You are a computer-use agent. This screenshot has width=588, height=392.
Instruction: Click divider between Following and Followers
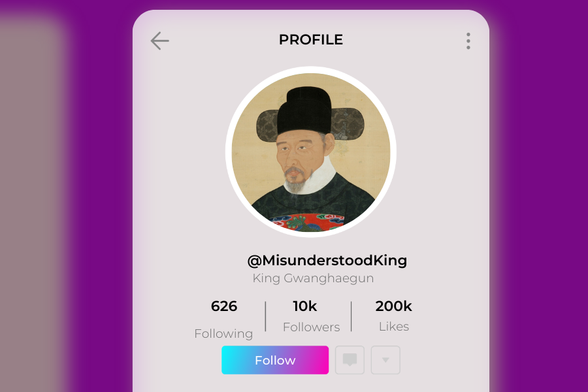(265, 316)
